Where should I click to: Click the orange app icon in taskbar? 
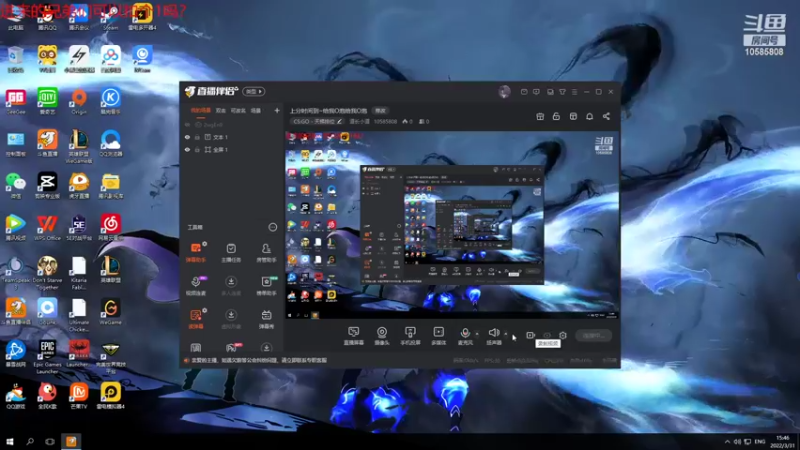click(x=71, y=441)
